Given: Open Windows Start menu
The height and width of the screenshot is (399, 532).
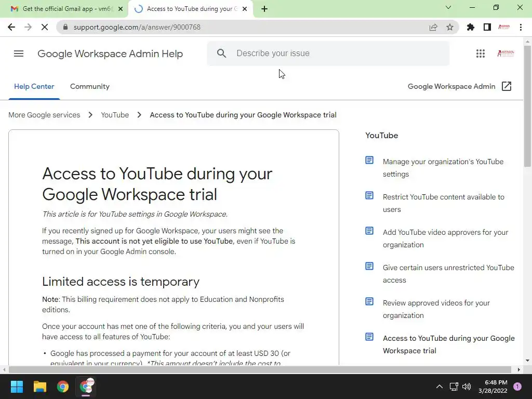Looking at the screenshot, I should [x=17, y=387].
